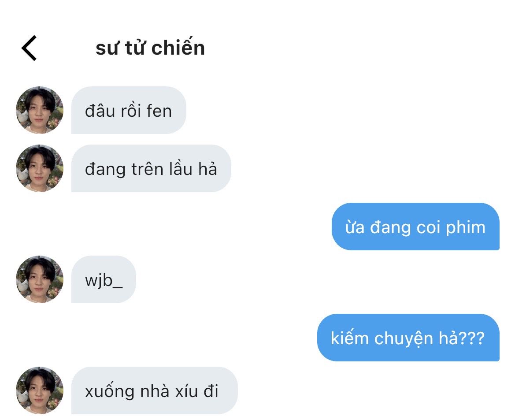Click the word 'xuống' in last message

click(109, 391)
